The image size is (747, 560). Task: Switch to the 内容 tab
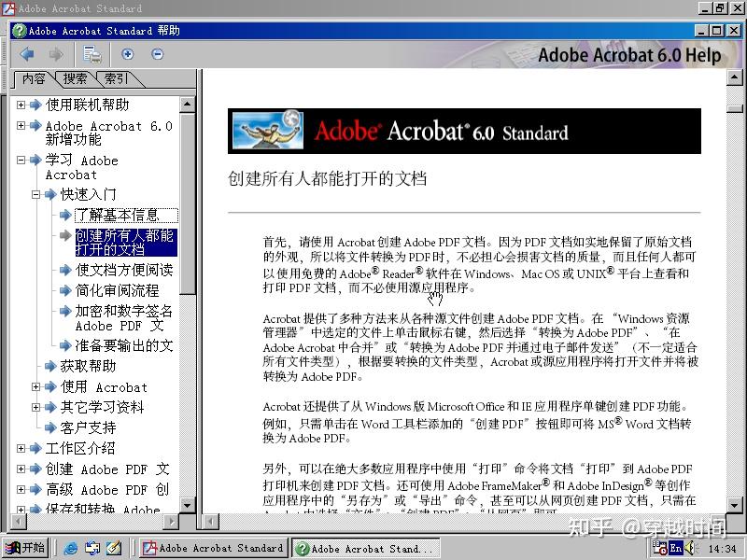34,78
